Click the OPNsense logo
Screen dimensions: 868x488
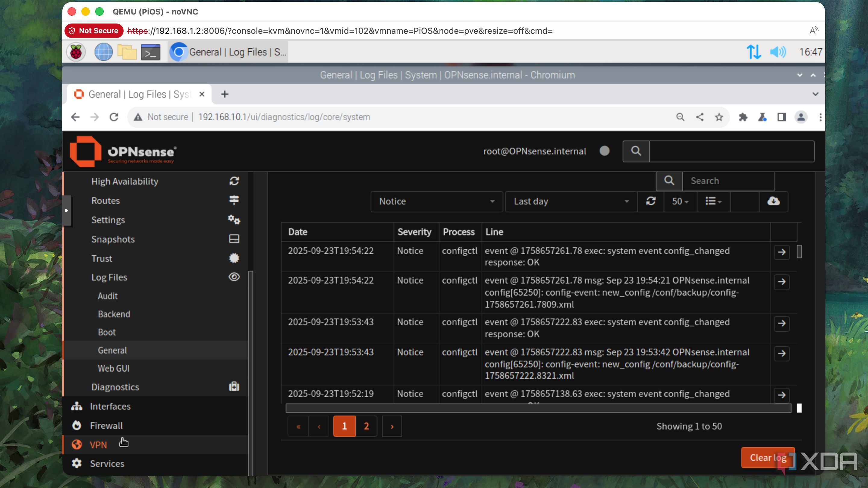pos(123,151)
